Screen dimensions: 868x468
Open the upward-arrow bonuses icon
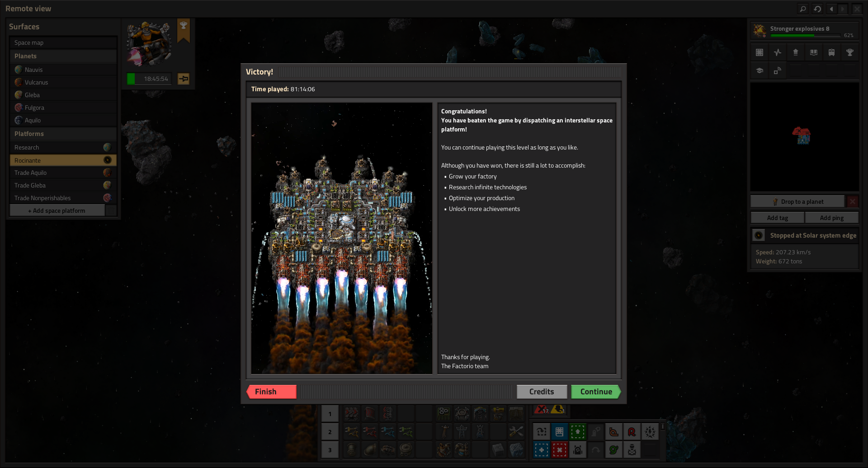point(796,52)
